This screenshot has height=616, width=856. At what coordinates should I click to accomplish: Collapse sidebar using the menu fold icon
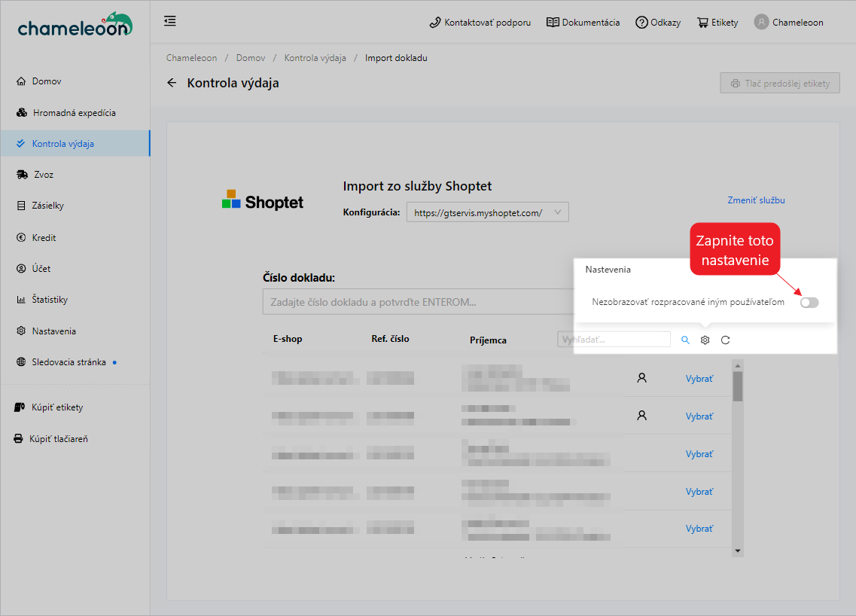[x=170, y=21]
